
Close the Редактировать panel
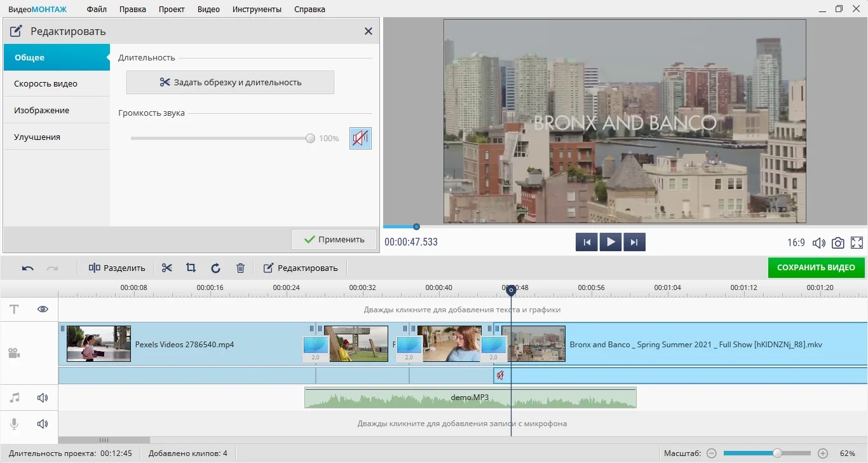[x=369, y=31]
